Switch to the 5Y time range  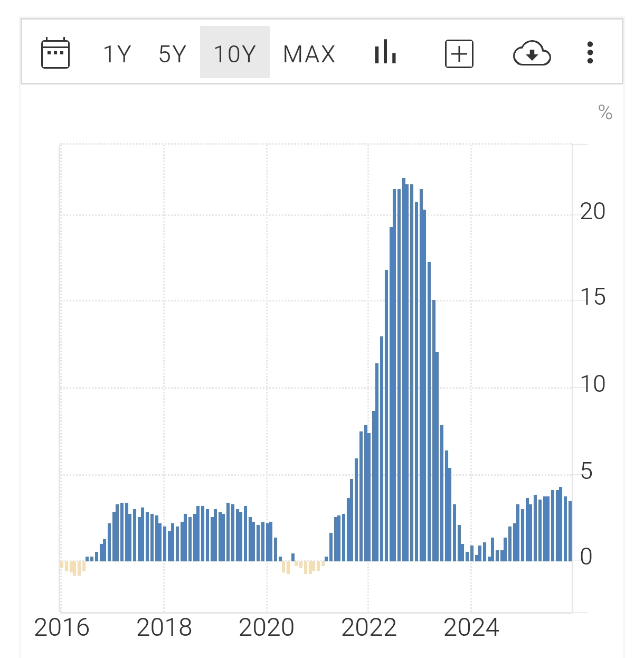173,54
